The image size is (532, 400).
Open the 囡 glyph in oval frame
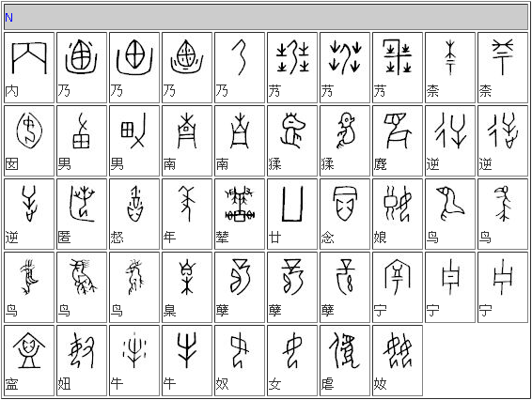(x=29, y=141)
